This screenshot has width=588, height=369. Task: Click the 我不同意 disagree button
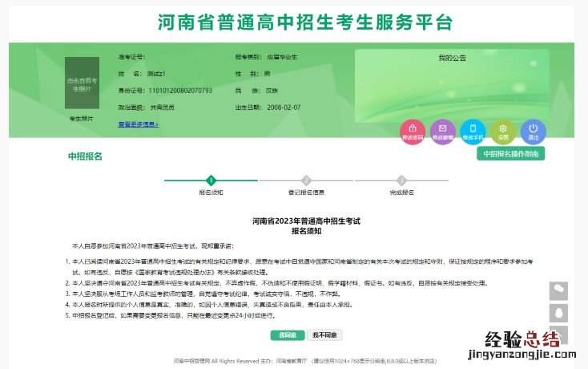[x=324, y=335]
